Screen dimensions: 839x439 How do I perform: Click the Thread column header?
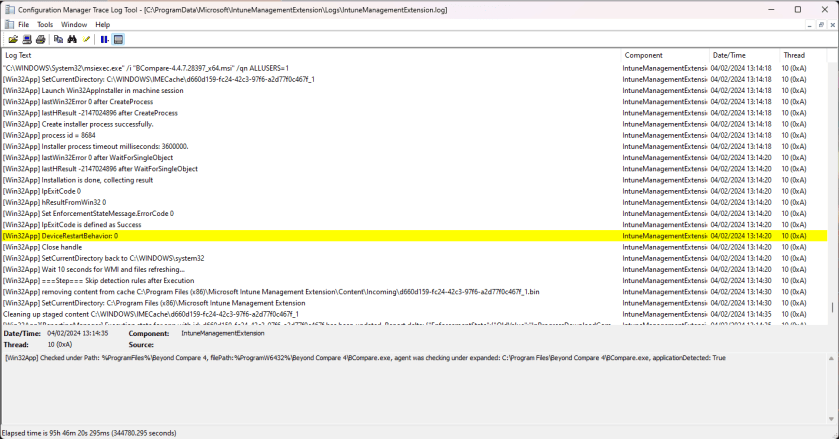[803, 55]
